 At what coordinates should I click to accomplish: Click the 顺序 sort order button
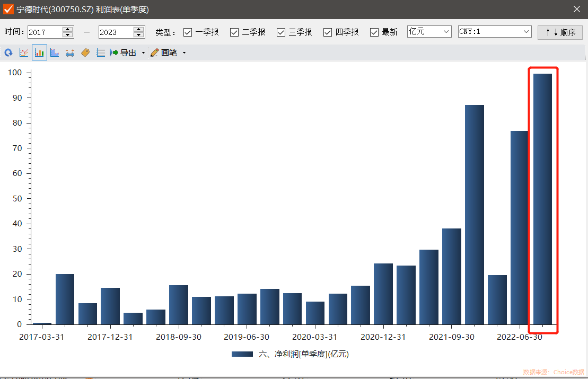tap(560, 32)
